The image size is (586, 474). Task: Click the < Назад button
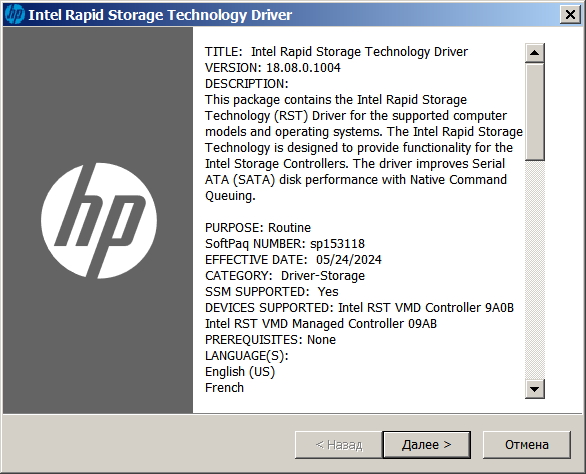point(339,445)
